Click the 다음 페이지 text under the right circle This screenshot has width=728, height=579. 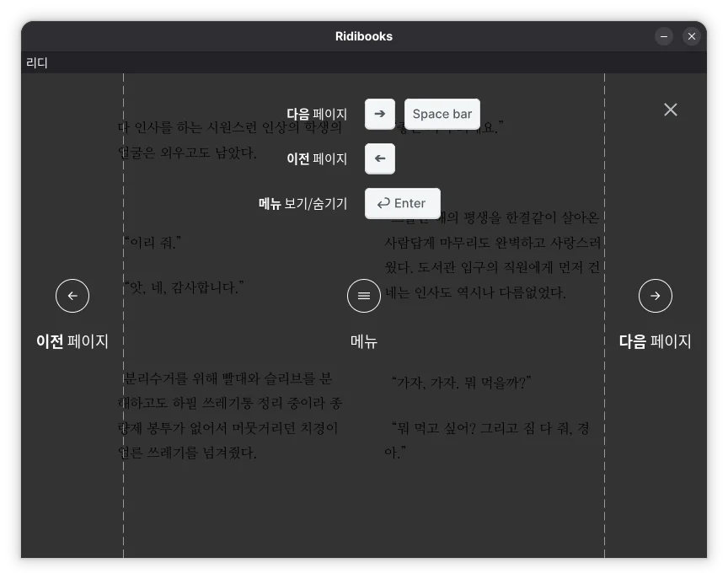[x=656, y=341]
